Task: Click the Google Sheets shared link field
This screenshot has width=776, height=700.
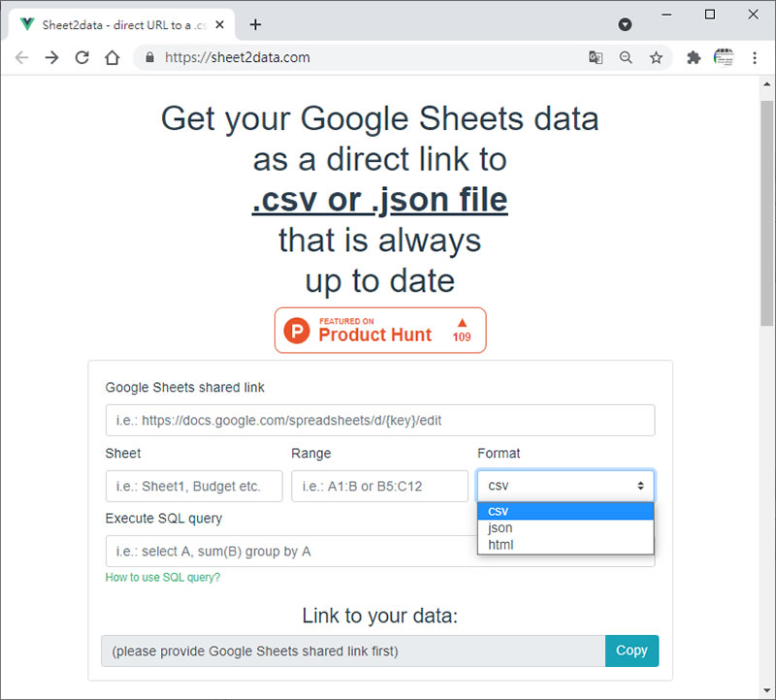Action: point(380,420)
